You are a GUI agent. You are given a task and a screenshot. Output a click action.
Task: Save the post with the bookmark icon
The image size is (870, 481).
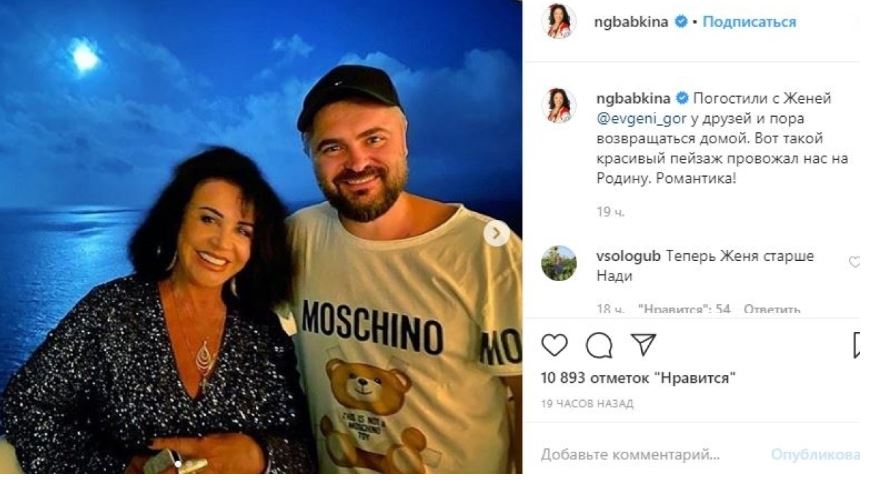[857, 345]
